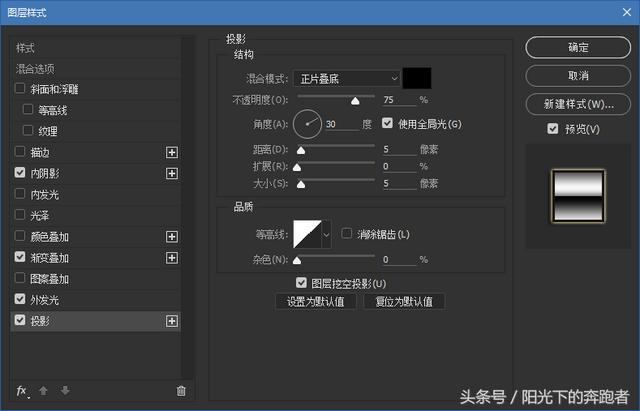
Task: Enable 内发光 checkbox
Action: pyautogui.click(x=20, y=193)
